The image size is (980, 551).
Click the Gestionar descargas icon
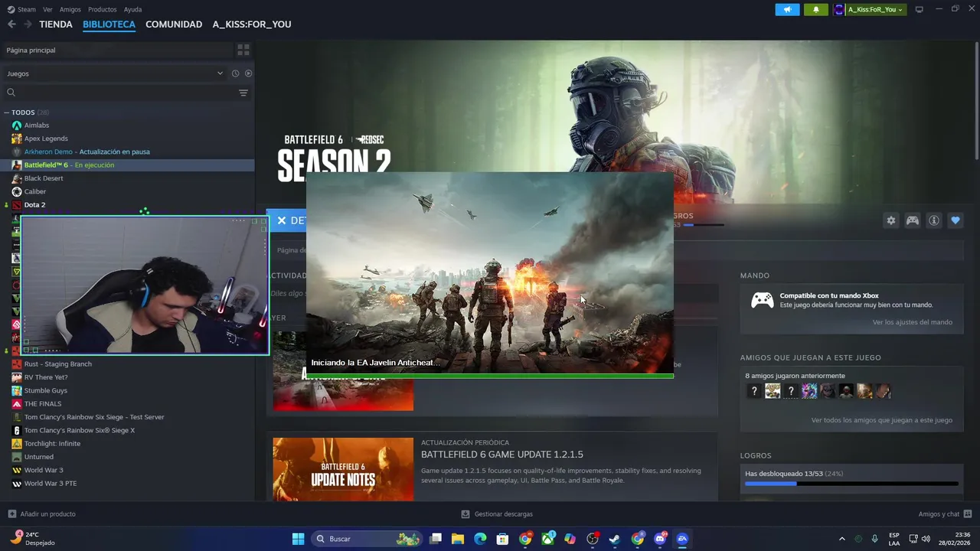click(x=465, y=514)
